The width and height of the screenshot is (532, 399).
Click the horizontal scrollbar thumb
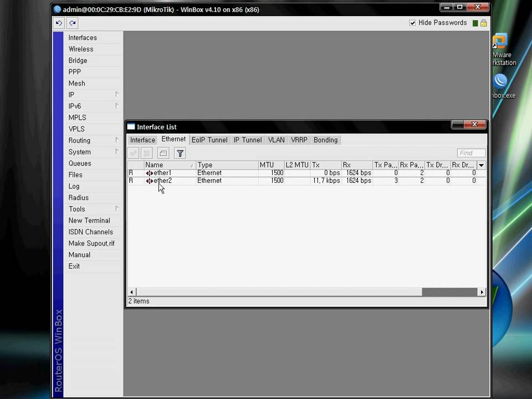449,292
